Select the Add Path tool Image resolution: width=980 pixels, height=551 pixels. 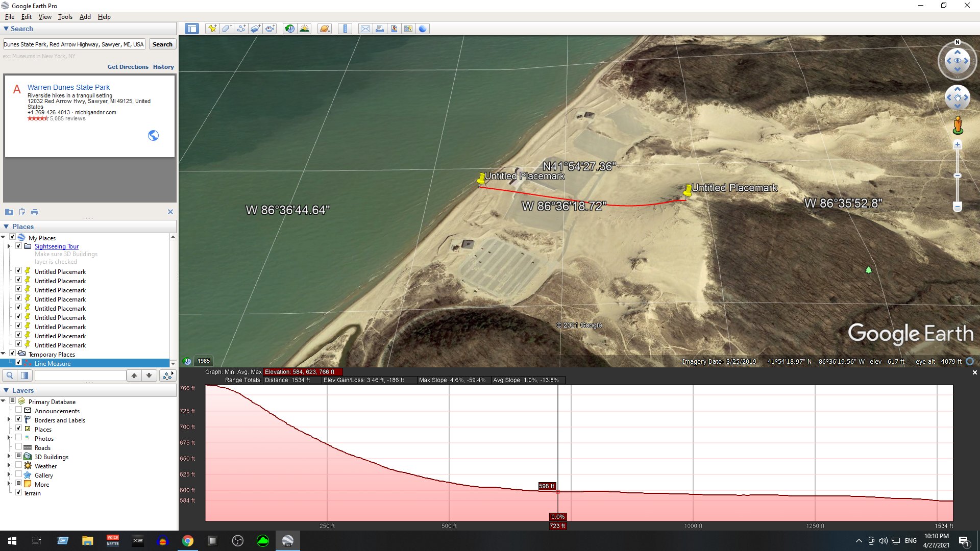[241, 29]
